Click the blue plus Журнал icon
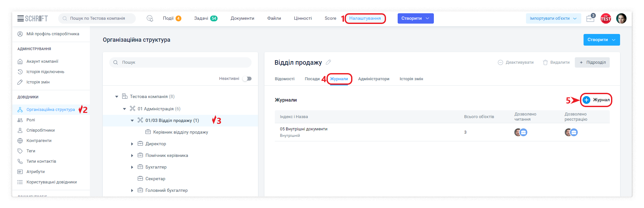 (x=586, y=100)
